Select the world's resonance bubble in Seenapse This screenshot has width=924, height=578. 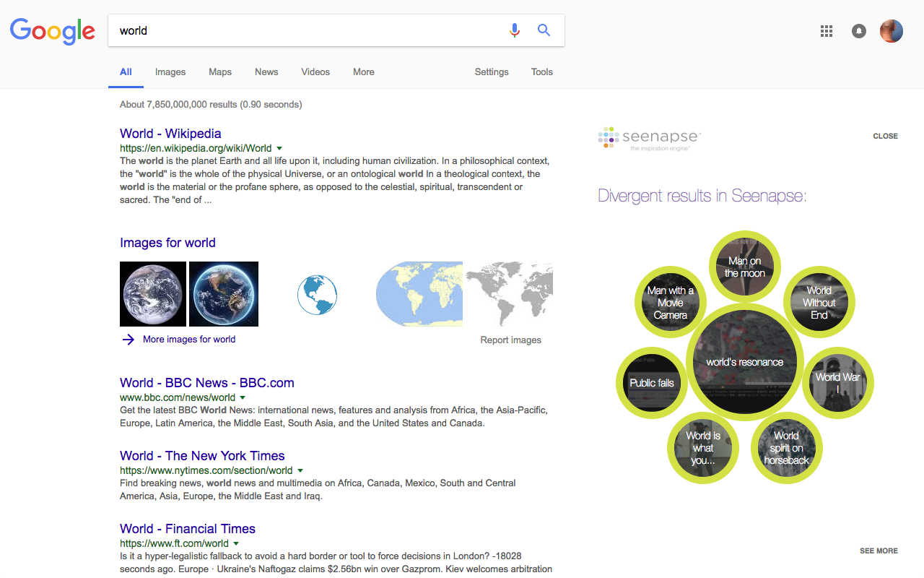(744, 361)
